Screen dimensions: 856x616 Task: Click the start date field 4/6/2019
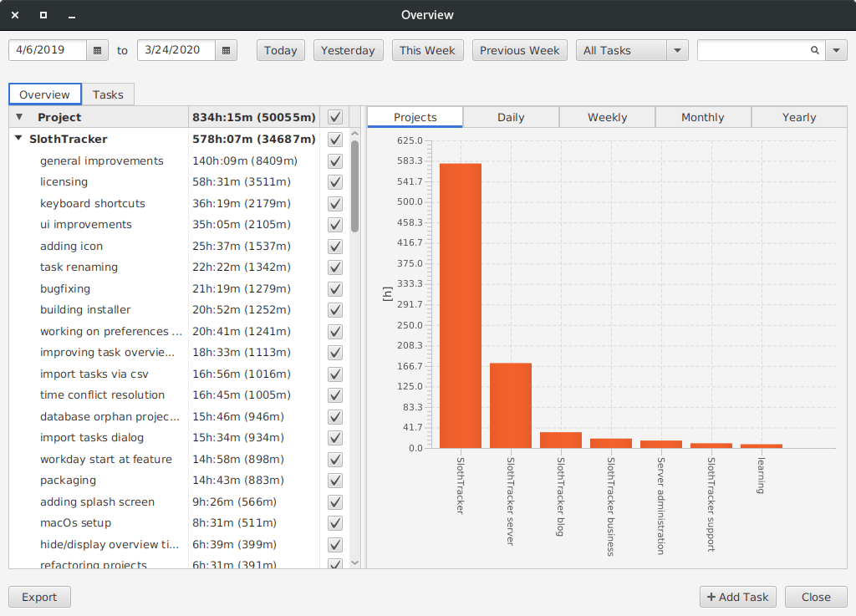click(x=48, y=50)
